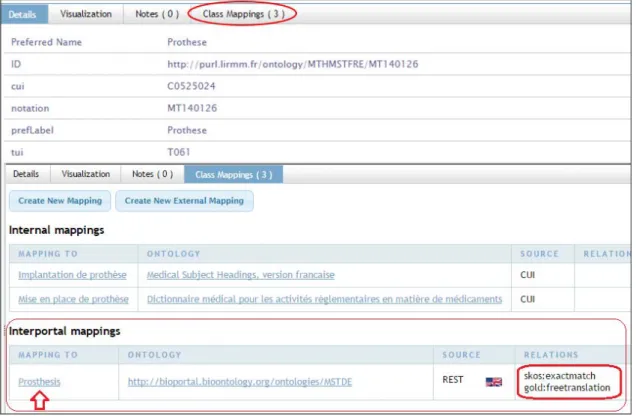Screen dimensions: 636x416
Task: Click the red up arrow under Prosthesis
Action: pyautogui.click(x=40, y=400)
